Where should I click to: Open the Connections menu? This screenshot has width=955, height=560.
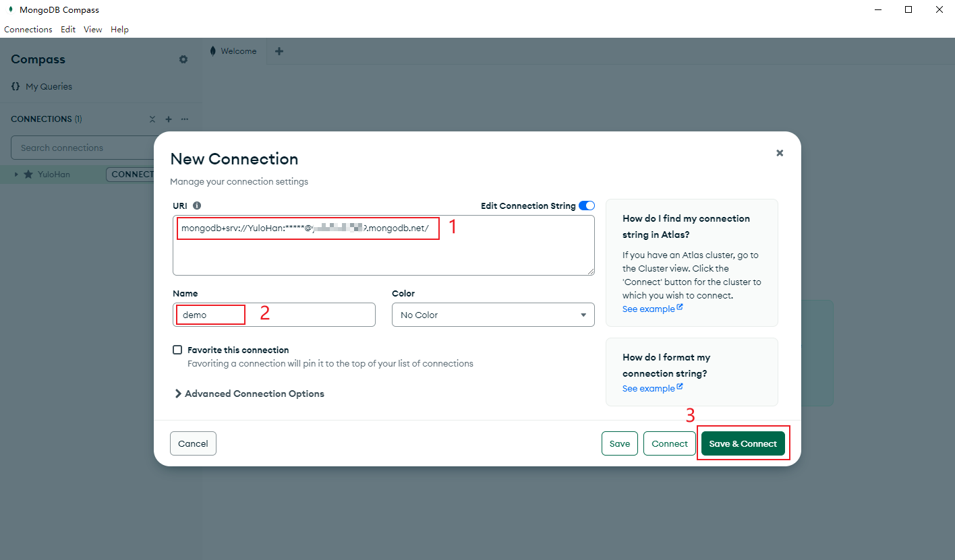pyautogui.click(x=28, y=30)
